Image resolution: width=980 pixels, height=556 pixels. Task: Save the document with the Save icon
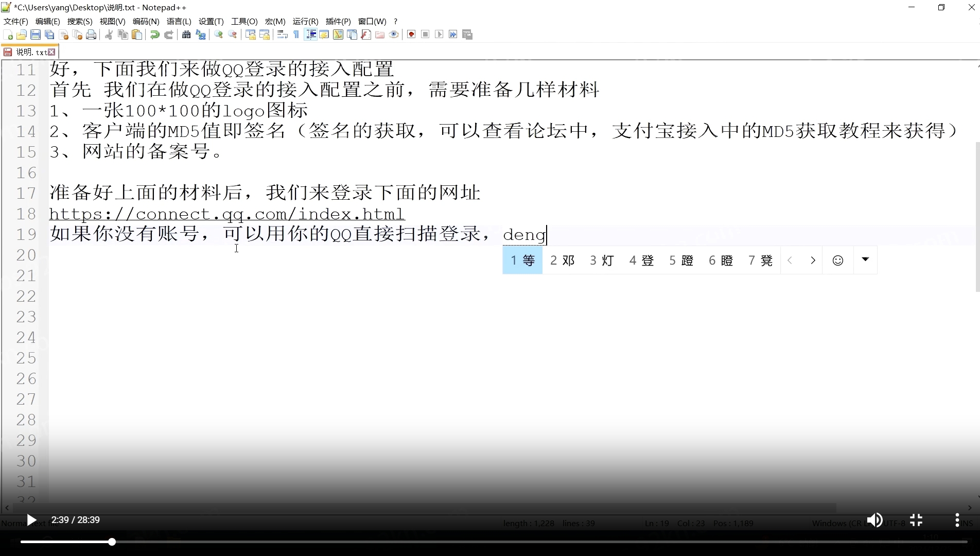tap(36, 34)
